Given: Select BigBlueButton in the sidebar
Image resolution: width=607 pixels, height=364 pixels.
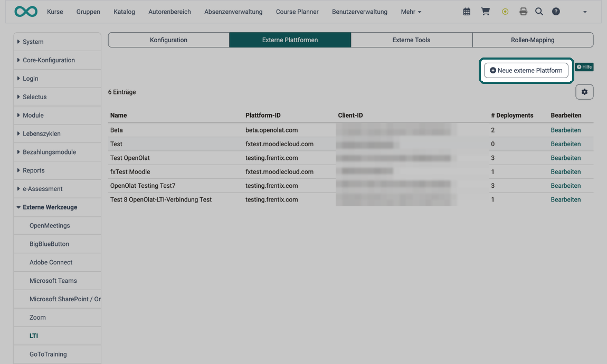Looking at the screenshot, I should (x=58, y=244).
